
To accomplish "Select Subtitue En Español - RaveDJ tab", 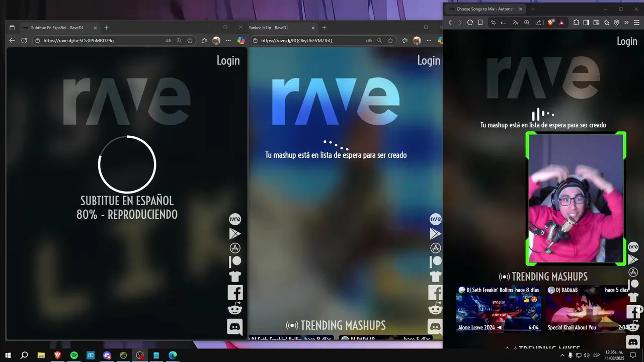I will pyautogui.click(x=59, y=28).
